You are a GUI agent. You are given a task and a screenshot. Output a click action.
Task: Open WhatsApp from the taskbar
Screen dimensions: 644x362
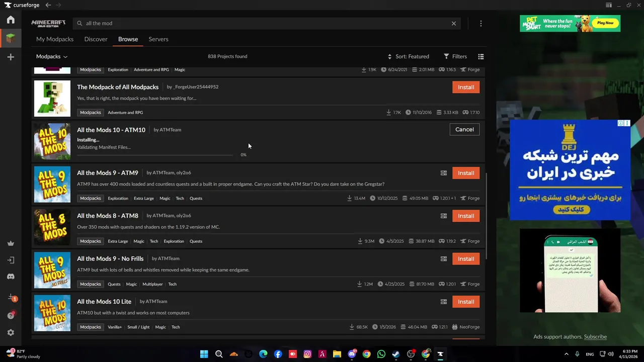click(381, 354)
